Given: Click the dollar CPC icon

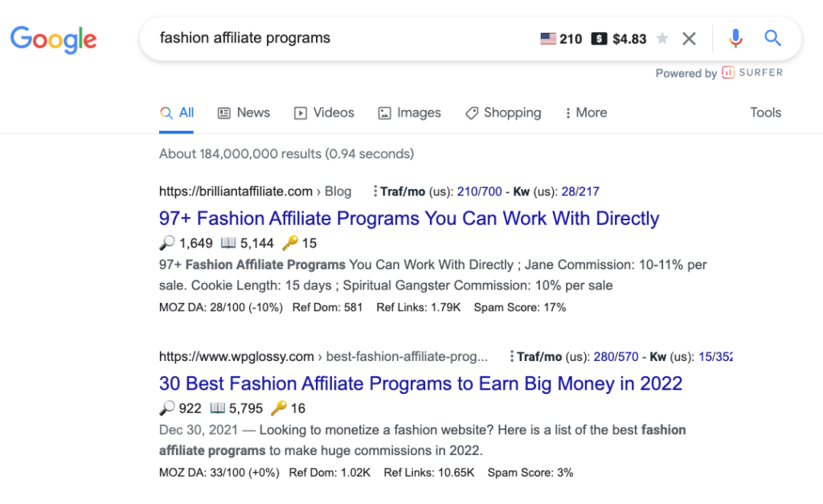Looking at the screenshot, I should [599, 39].
